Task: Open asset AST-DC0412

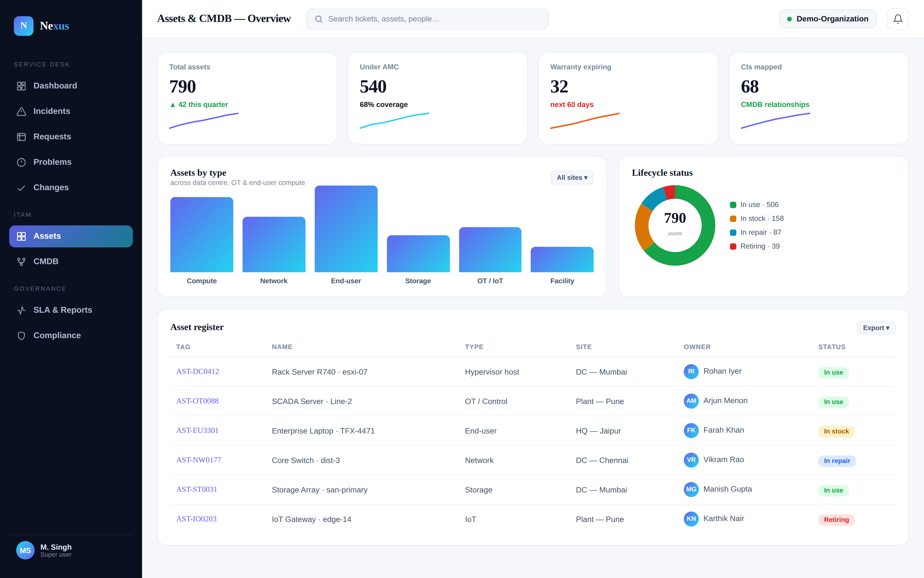Action: coord(198,371)
